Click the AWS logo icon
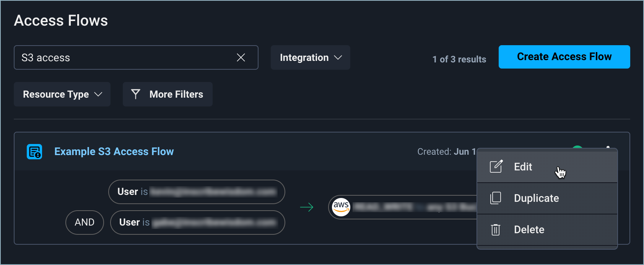644x265 pixels. [x=341, y=207]
